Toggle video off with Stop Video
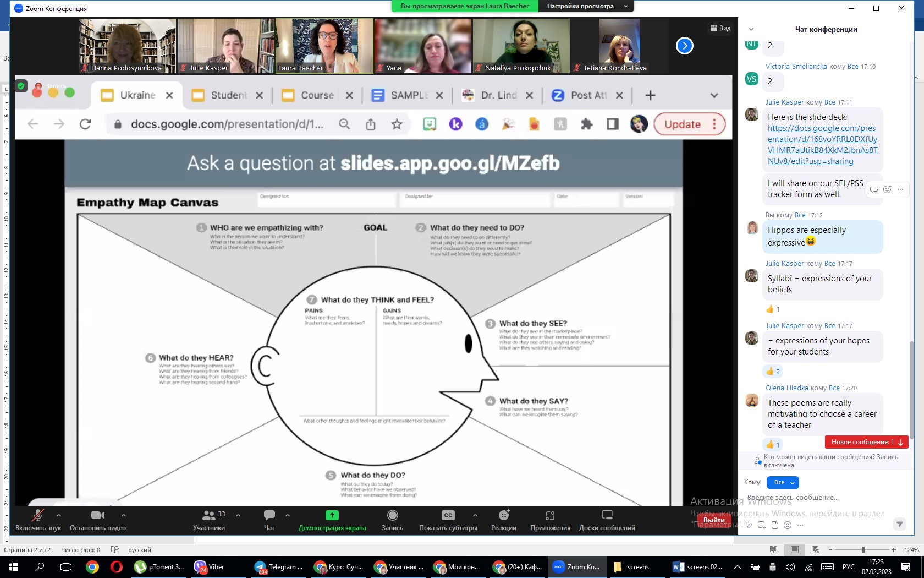The image size is (924, 578). click(97, 516)
